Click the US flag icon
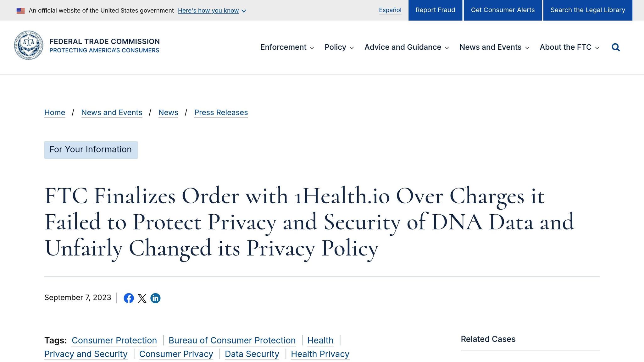The height and width of the screenshot is (362, 644). point(21,11)
